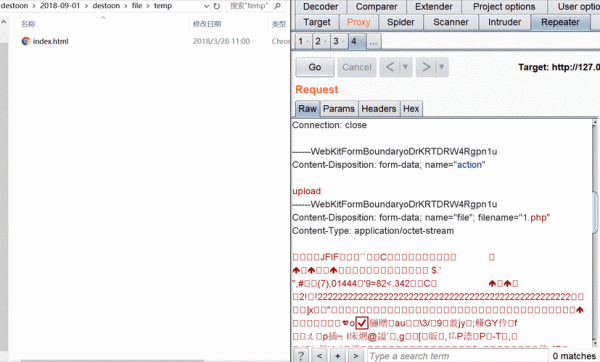The width and height of the screenshot is (600, 362).
Task: Click the search magnifier icon in Explorer
Action: [277, 6]
